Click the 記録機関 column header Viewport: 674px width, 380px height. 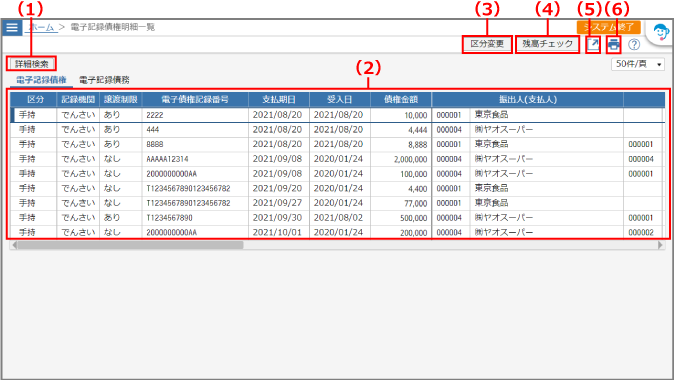pos(78,99)
